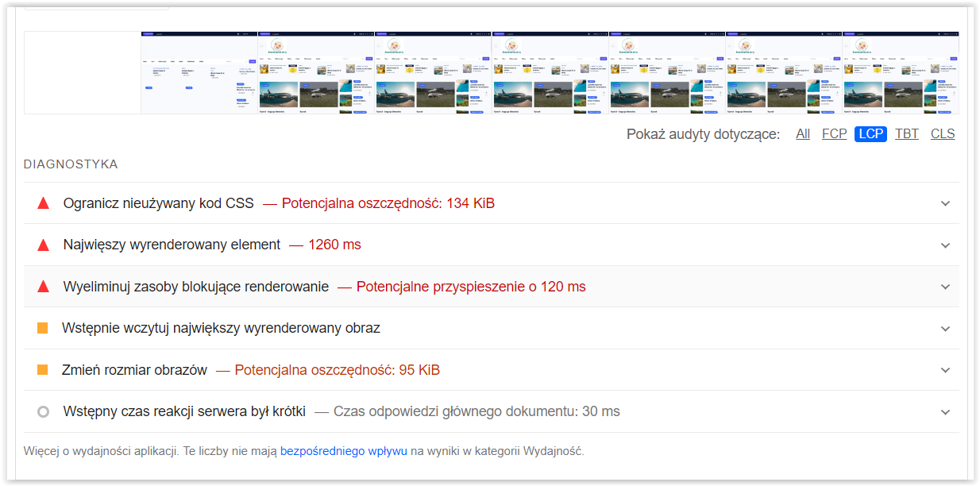The height and width of the screenshot is (486, 980).
Task: Click the 'Ogranicz nieużywany kod CSS' audit title
Action: pyautogui.click(x=159, y=203)
